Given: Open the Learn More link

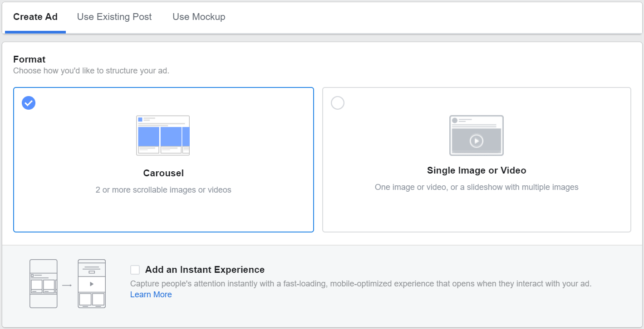Looking at the screenshot, I should tap(151, 295).
